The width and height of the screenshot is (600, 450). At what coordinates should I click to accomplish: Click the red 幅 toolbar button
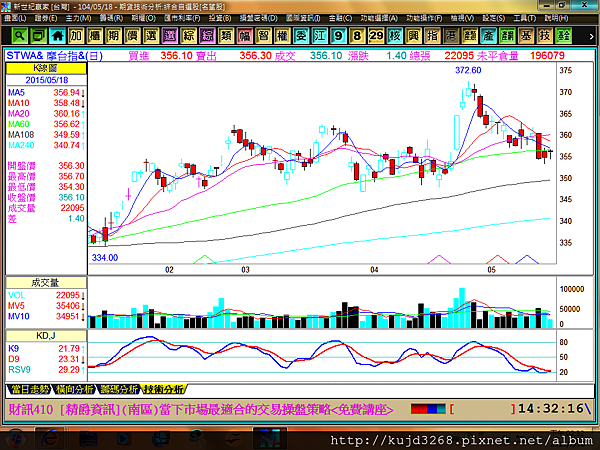click(x=245, y=36)
